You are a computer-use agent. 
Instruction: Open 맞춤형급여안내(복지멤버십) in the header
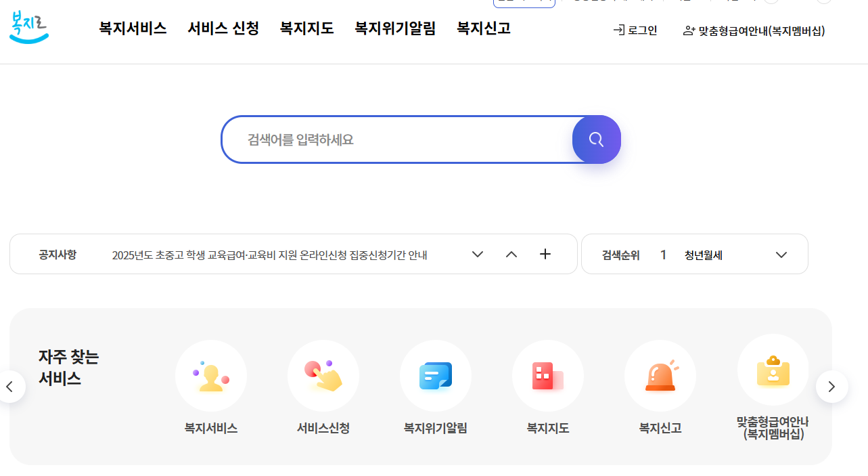[753, 31]
